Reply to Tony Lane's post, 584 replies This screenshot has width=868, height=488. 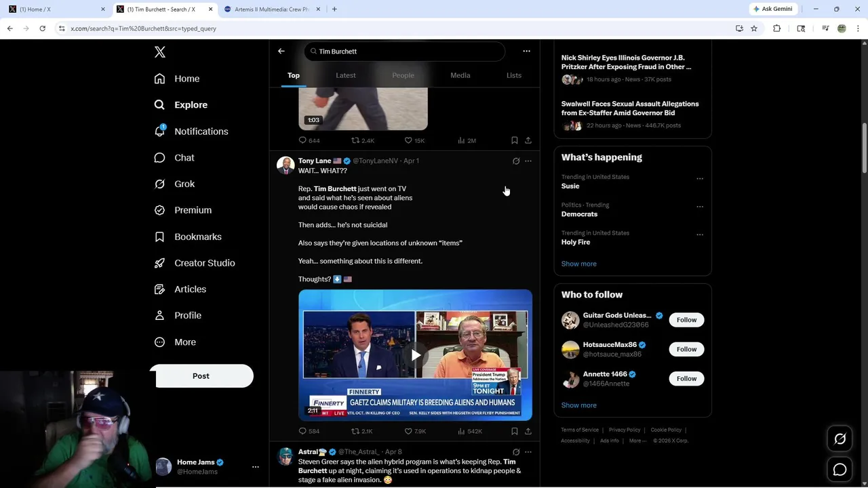click(x=309, y=431)
